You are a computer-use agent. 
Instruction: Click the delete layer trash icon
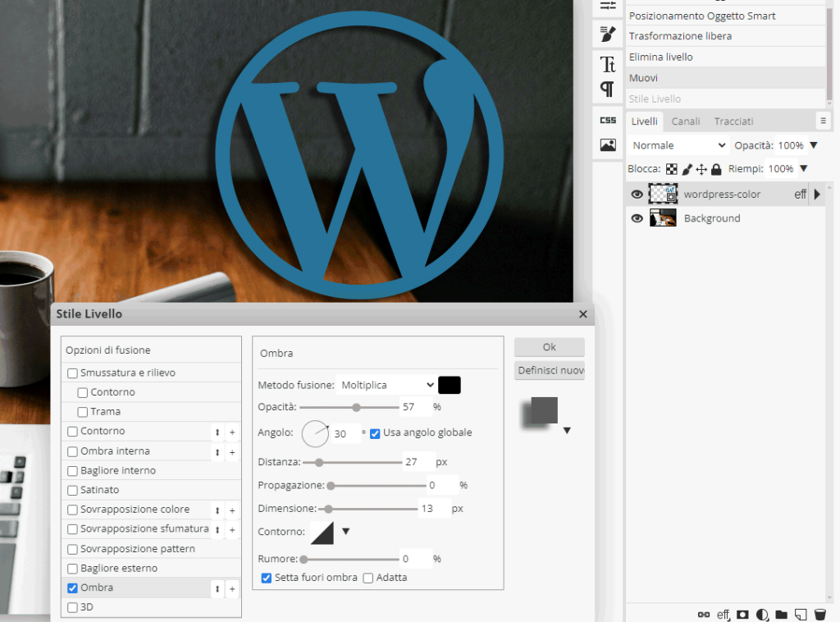click(x=819, y=614)
